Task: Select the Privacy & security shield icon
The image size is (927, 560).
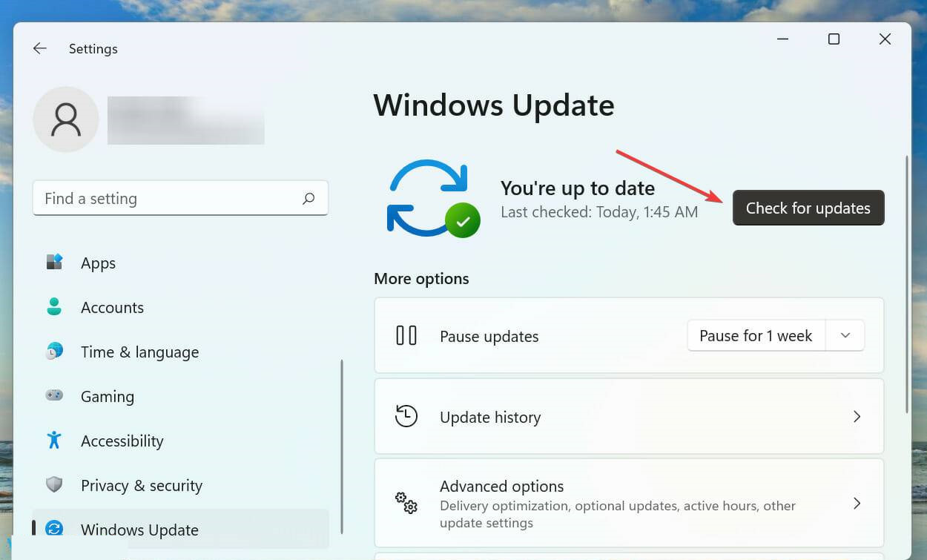Action: [54, 485]
